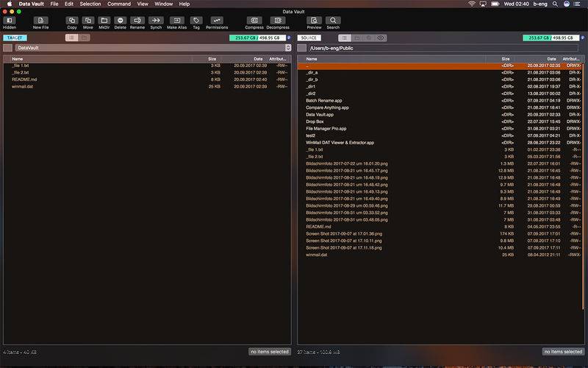
Task: Click the Decompress toolbar icon
Action: [278, 21]
